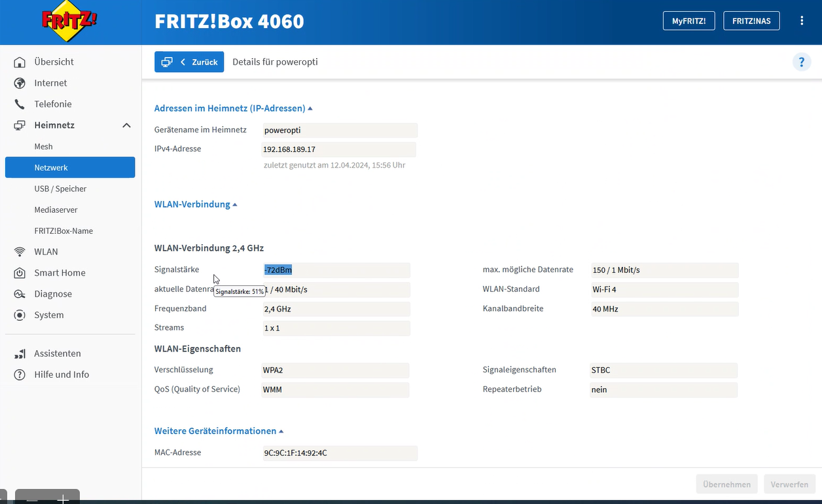Click the System icon
The width and height of the screenshot is (822, 504).
coord(20,315)
